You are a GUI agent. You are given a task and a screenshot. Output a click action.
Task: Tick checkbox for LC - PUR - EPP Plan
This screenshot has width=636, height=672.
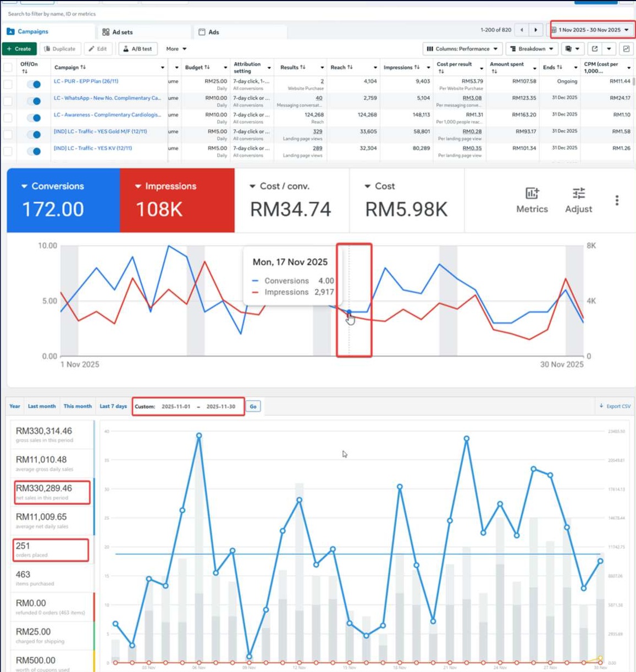coord(8,84)
